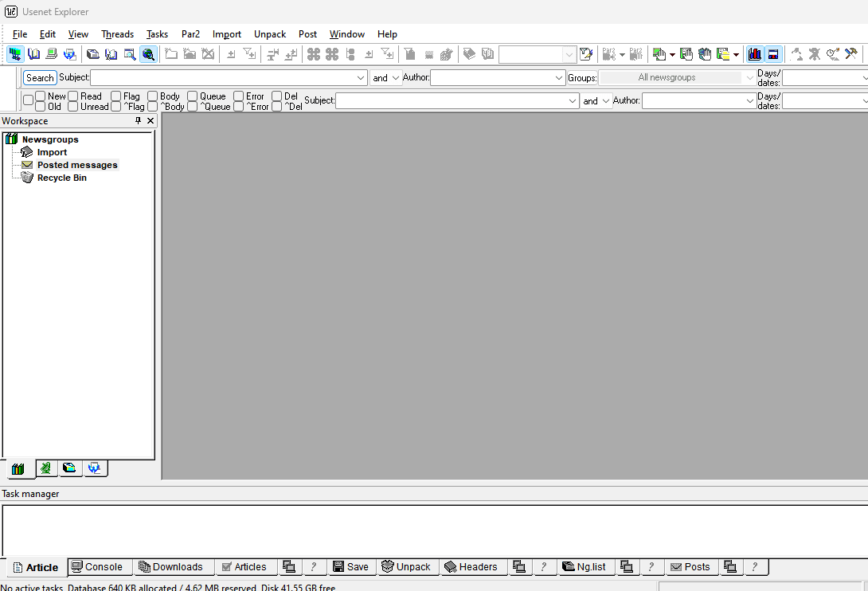Switch to the Downloads tab
Viewport: 868px width, 591px height.
pyautogui.click(x=170, y=567)
